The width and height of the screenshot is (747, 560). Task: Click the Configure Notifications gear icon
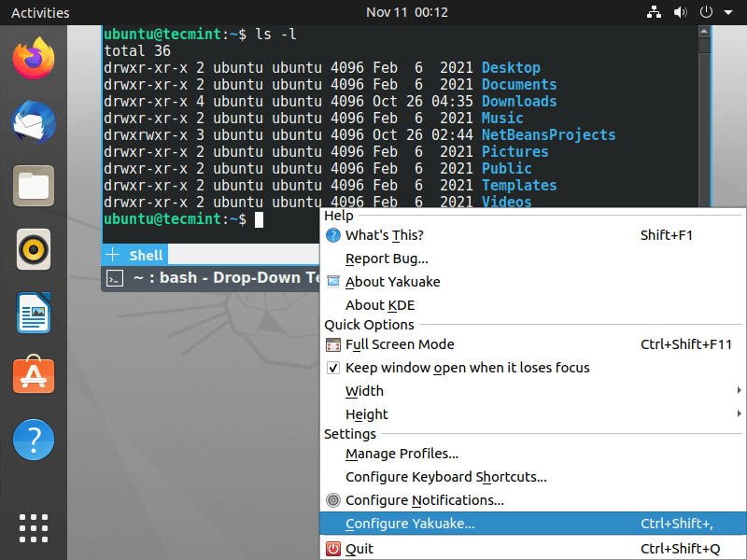coord(333,500)
